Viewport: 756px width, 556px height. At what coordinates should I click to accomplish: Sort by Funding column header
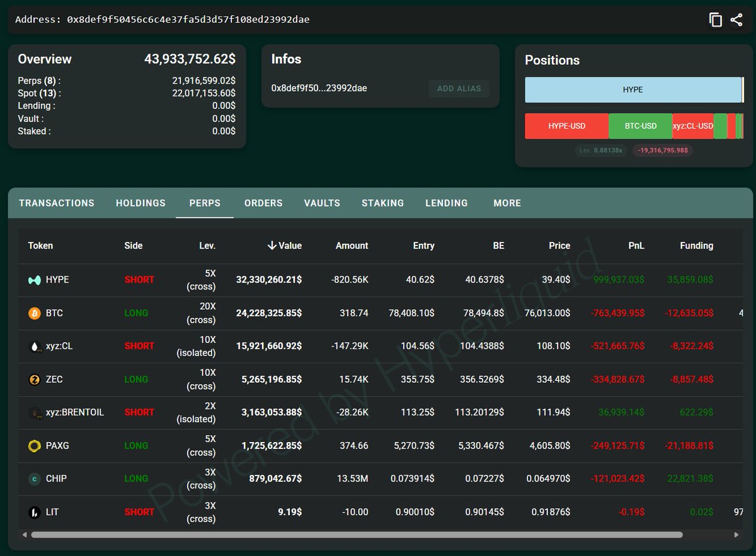coord(696,246)
